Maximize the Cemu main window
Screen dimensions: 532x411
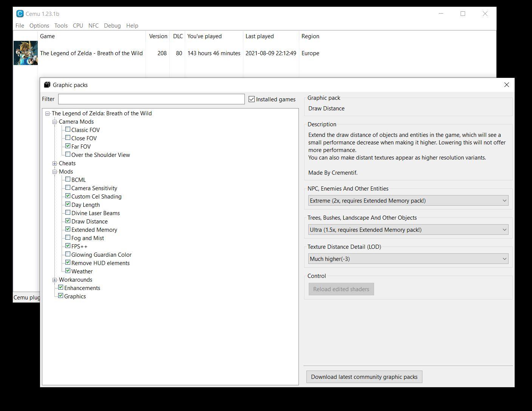pyautogui.click(x=463, y=14)
